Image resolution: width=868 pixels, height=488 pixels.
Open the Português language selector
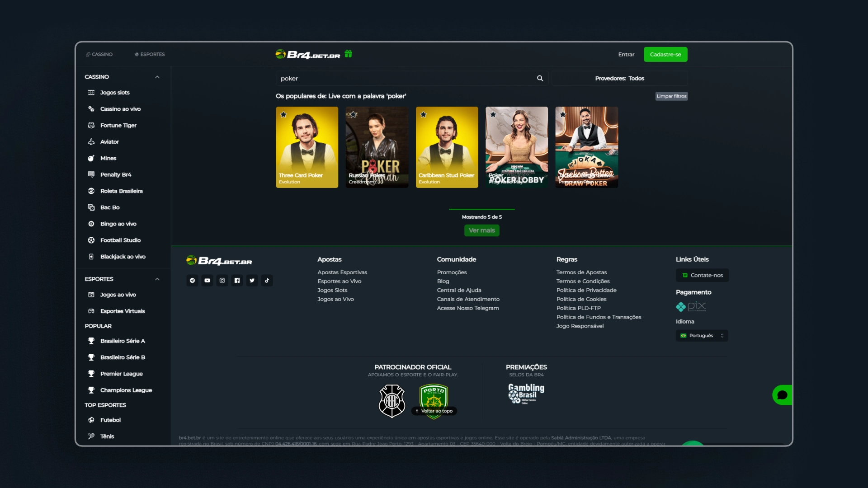[702, 335]
